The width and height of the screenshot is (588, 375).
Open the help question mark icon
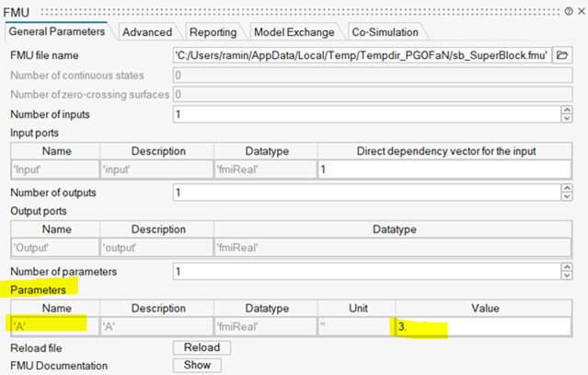tap(567, 10)
